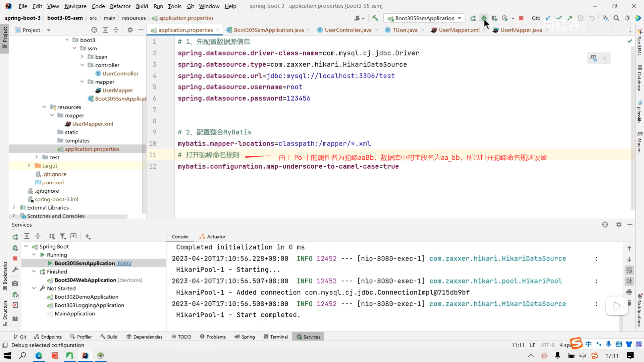The image size is (644, 362).
Task: Click the thread dump camera icon
Action: pyautogui.click(x=15, y=284)
